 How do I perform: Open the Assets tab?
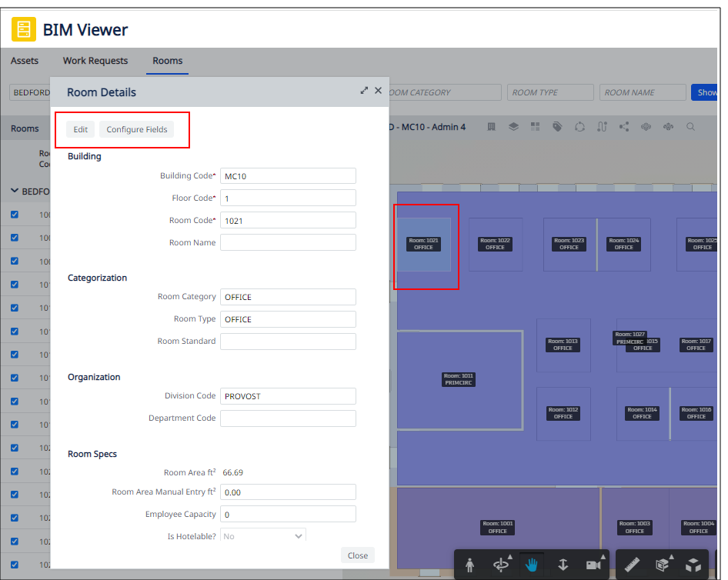pyautogui.click(x=25, y=61)
